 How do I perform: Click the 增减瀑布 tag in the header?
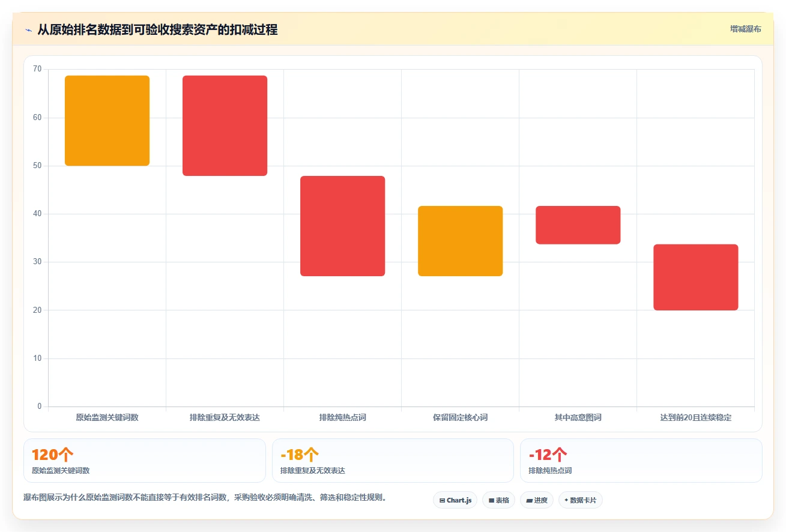[745, 29]
